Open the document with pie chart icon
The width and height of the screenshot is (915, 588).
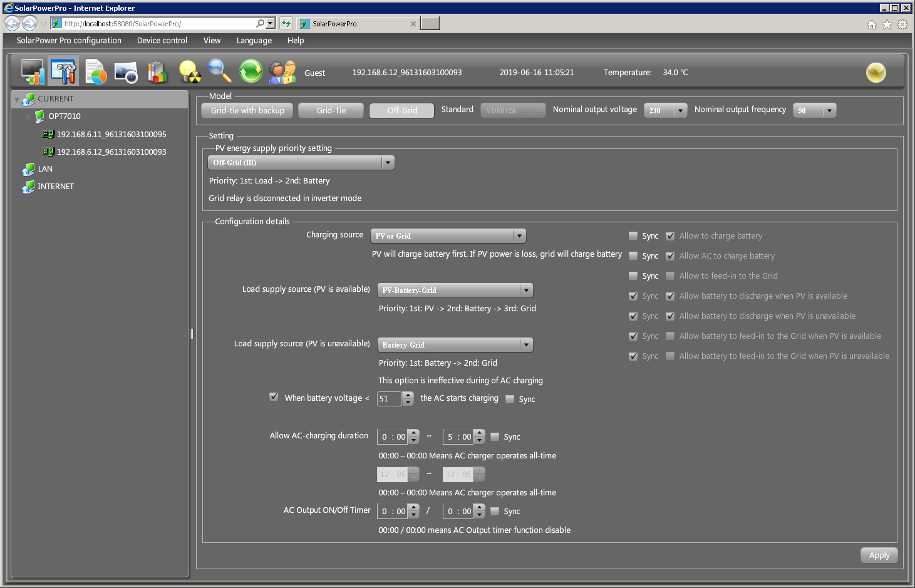[95, 72]
